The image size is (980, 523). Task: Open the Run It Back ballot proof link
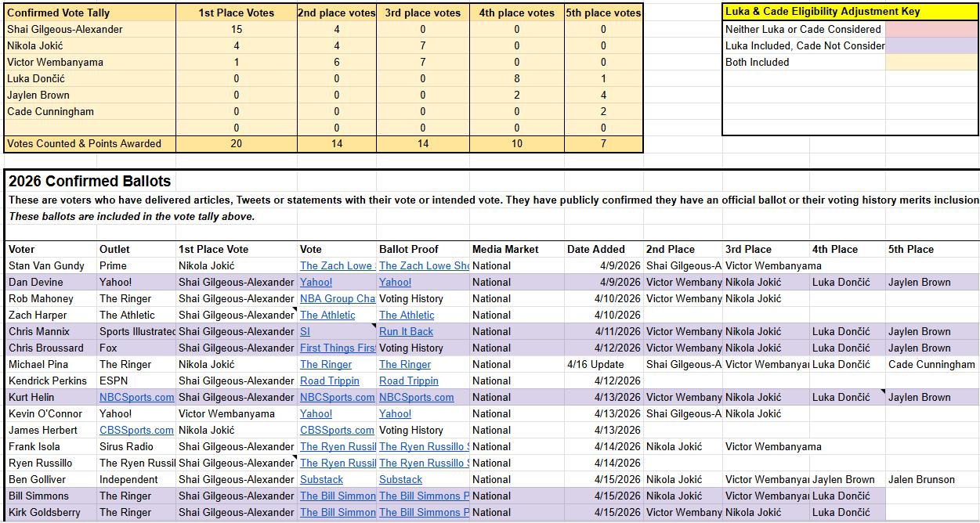click(x=406, y=331)
